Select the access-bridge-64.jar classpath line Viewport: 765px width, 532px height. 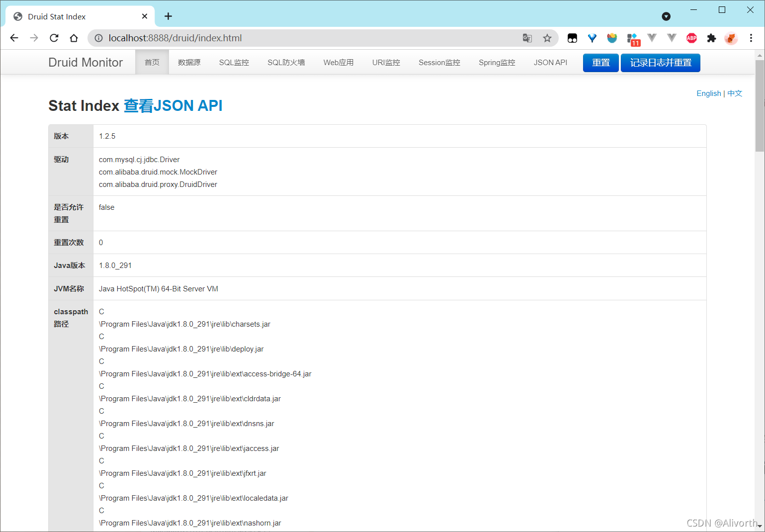205,373
